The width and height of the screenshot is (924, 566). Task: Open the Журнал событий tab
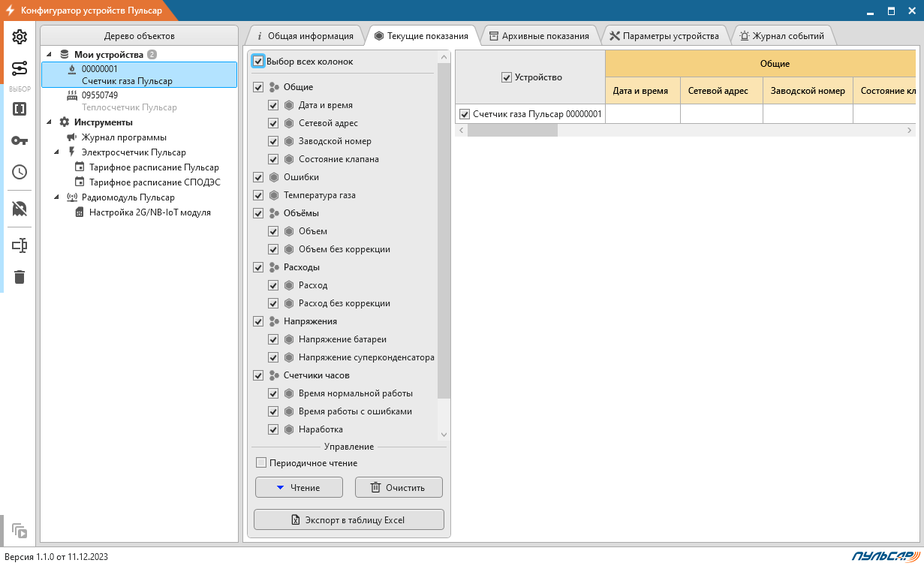[782, 35]
